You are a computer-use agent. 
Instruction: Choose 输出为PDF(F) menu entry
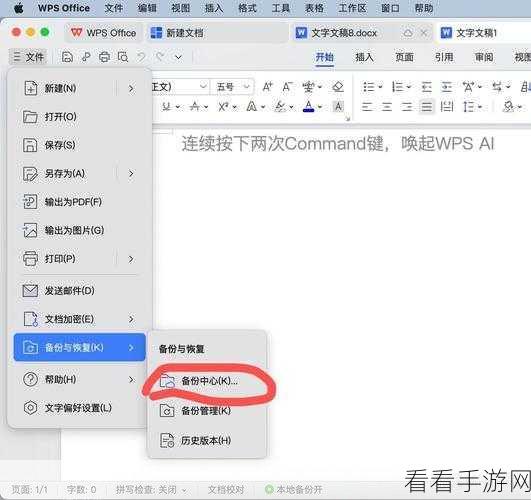pos(80,202)
